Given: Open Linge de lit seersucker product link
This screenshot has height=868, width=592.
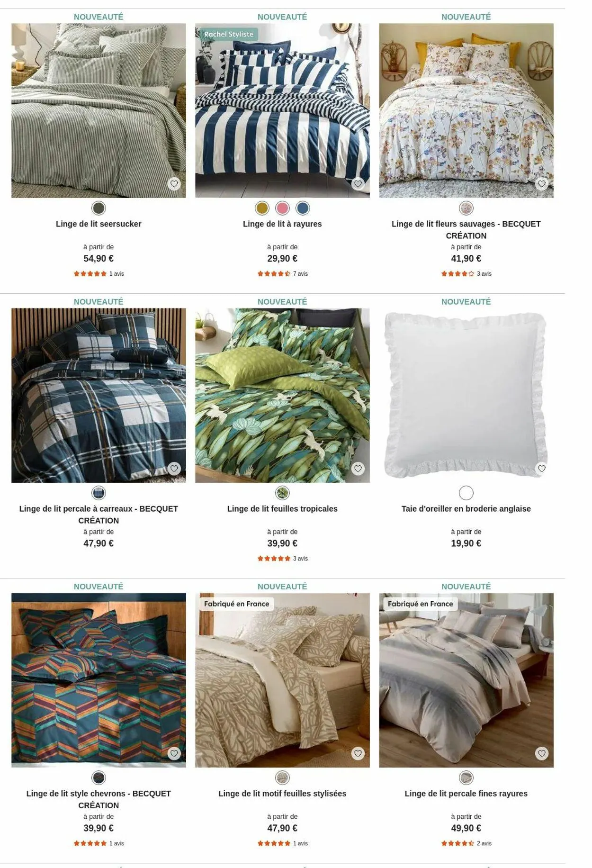Looking at the screenshot, I should [99, 224].
